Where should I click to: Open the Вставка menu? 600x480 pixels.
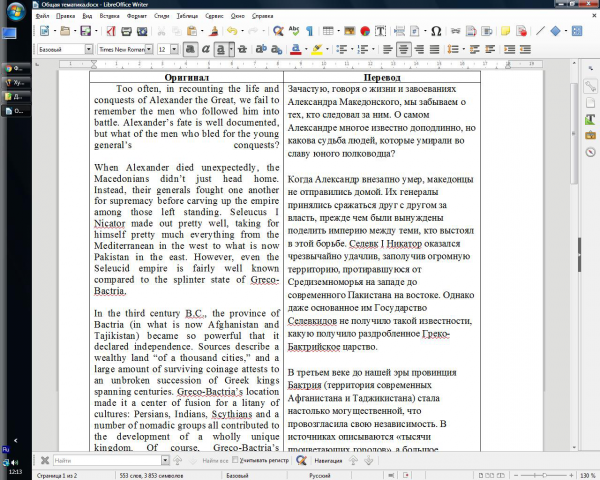click(109, 16)
